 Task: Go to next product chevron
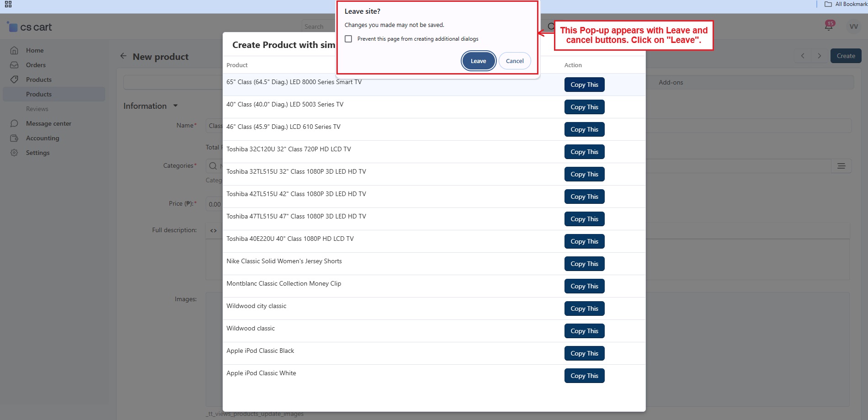[819, 56]
